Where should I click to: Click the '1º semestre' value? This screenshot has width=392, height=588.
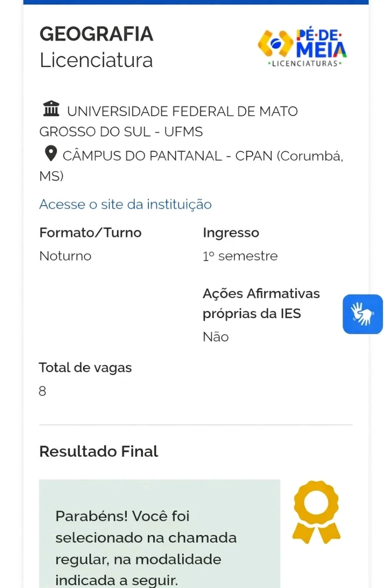(x=240, y=256)
